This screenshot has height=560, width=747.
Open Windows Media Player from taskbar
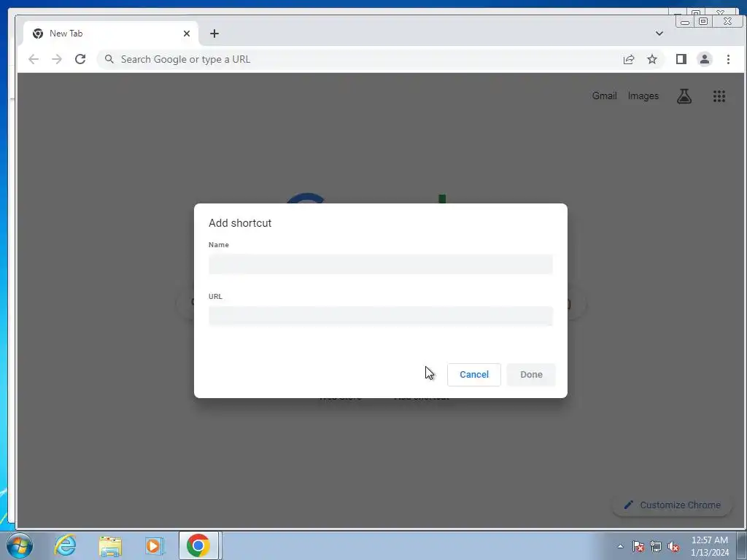[154, 545]
